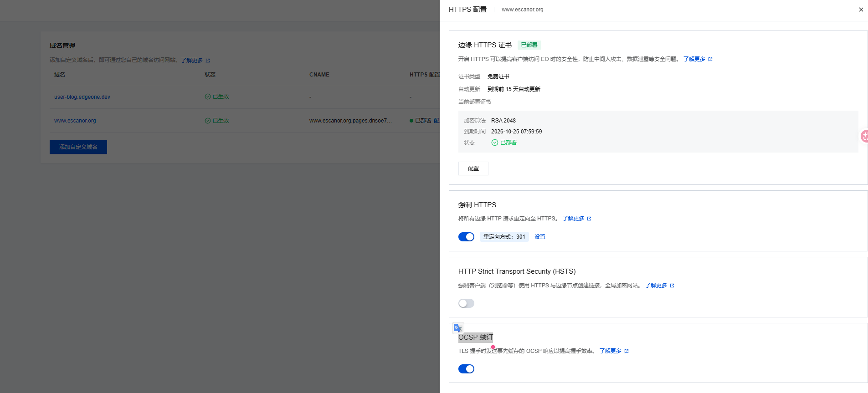Screen dimensions: 868x393
Task: Click the RSA 2048 algorithm value
Action: click(503, 121)
